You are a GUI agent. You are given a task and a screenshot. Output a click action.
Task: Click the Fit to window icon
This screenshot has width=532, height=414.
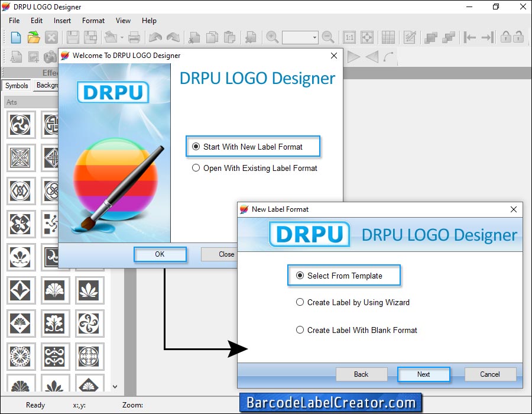pyautogui.click(x=366, y=37)
